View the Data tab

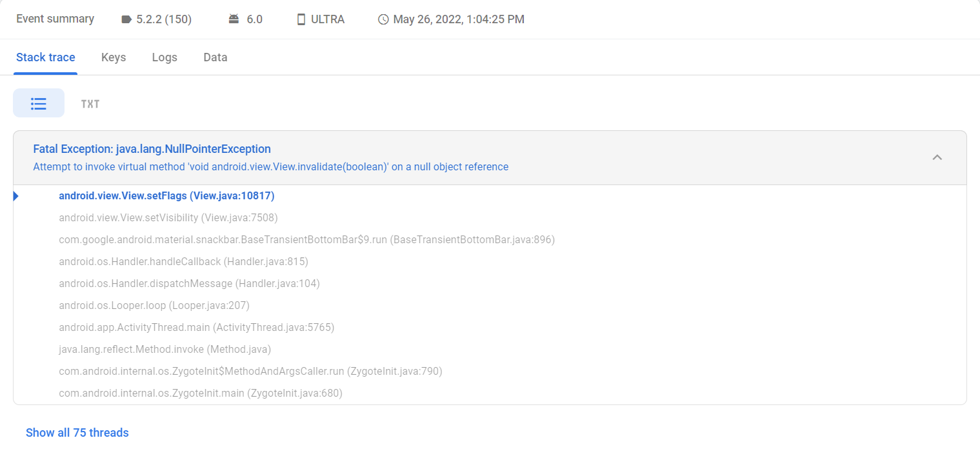point(215,57)
